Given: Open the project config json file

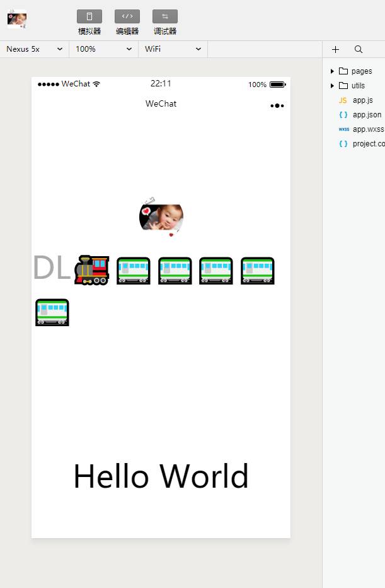Looking at the screenshot, I should (x=354, y=144).
